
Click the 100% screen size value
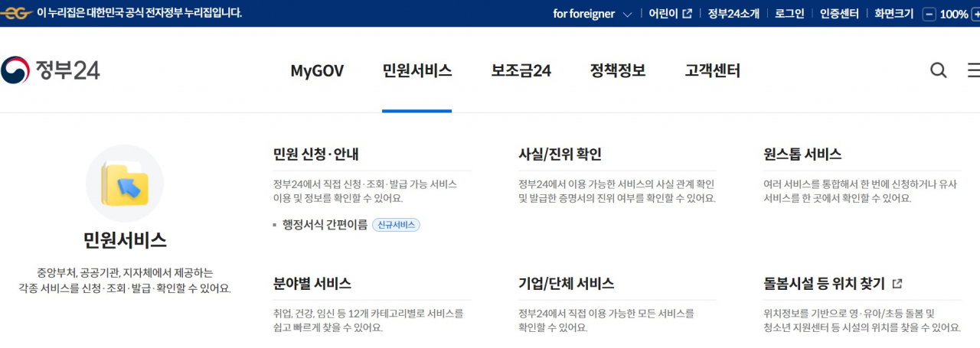click(953, 14)
